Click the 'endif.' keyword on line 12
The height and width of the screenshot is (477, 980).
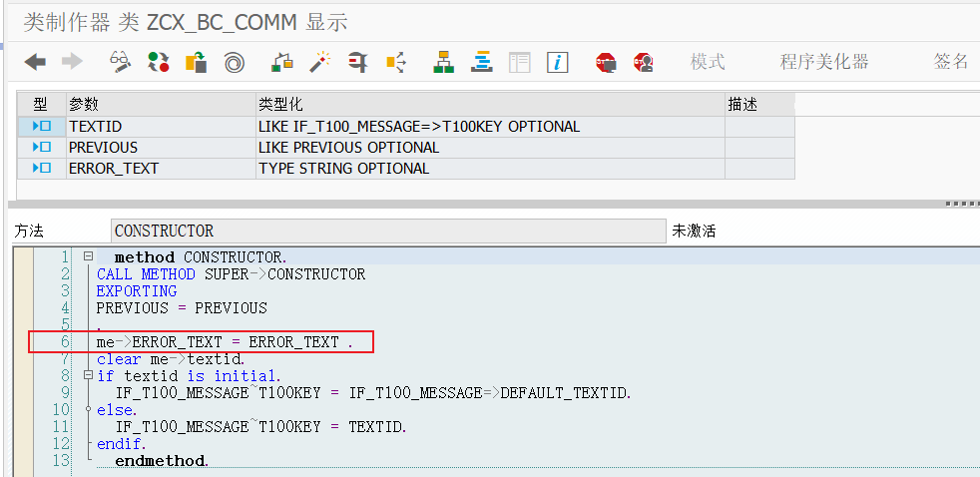click(x=121, y=443)
